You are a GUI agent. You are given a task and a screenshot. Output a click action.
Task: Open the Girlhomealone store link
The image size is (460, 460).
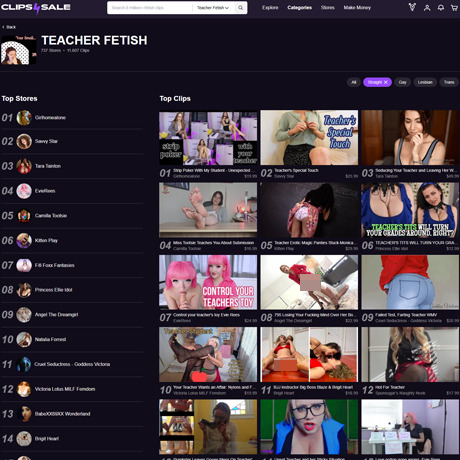point(50,118)
